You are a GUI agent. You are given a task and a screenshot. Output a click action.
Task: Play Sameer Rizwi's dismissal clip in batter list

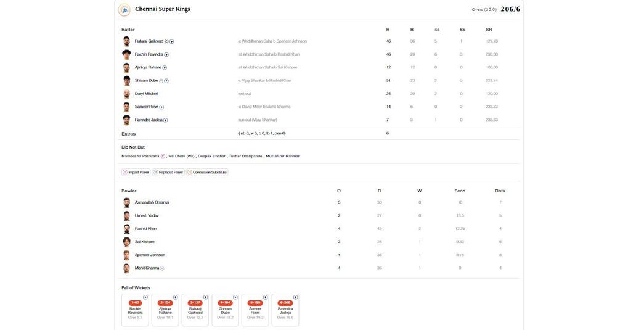click(161, 107)
